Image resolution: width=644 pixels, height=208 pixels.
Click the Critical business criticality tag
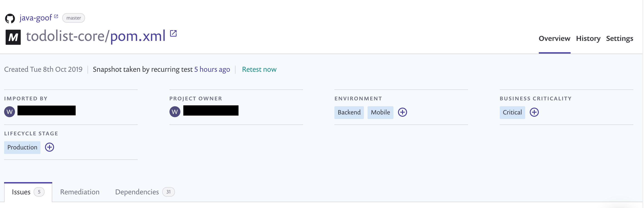click(x=512, y=112)
